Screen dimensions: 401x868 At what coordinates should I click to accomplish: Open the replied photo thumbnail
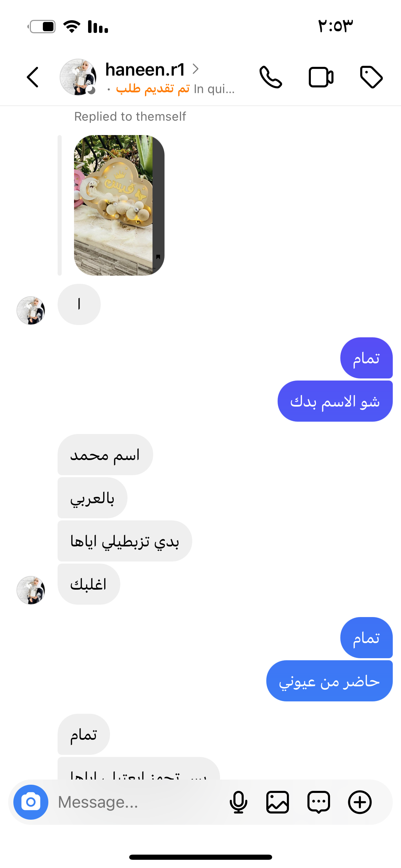point(119,205)
